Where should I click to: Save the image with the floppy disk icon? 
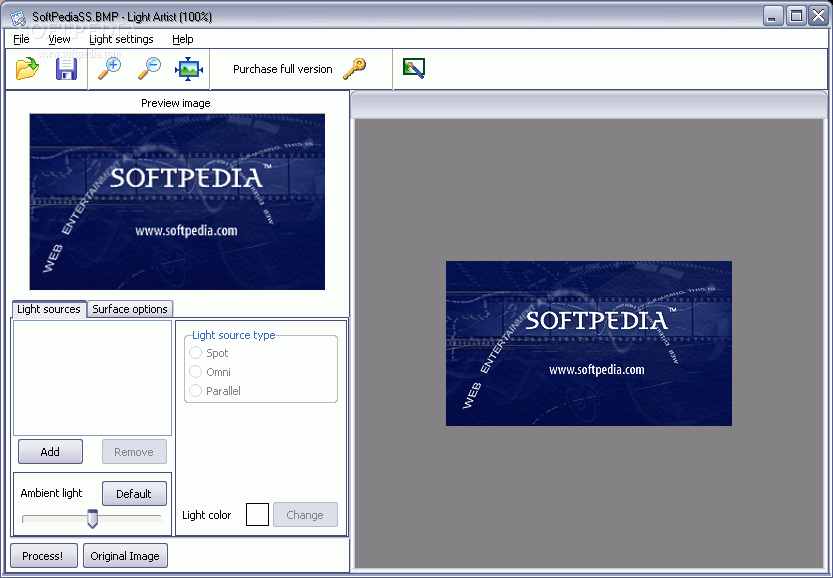(x=66, y=69)
